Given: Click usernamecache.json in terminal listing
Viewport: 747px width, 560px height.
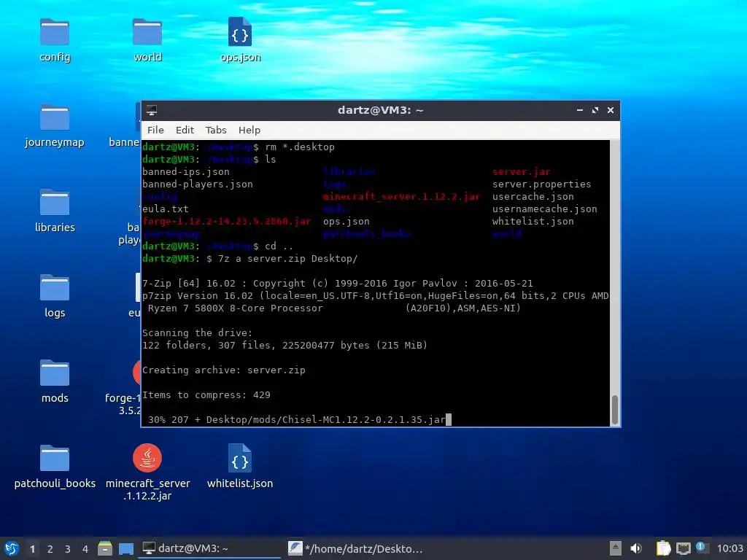Looking at the screenshot, I should tap(544, 209).
